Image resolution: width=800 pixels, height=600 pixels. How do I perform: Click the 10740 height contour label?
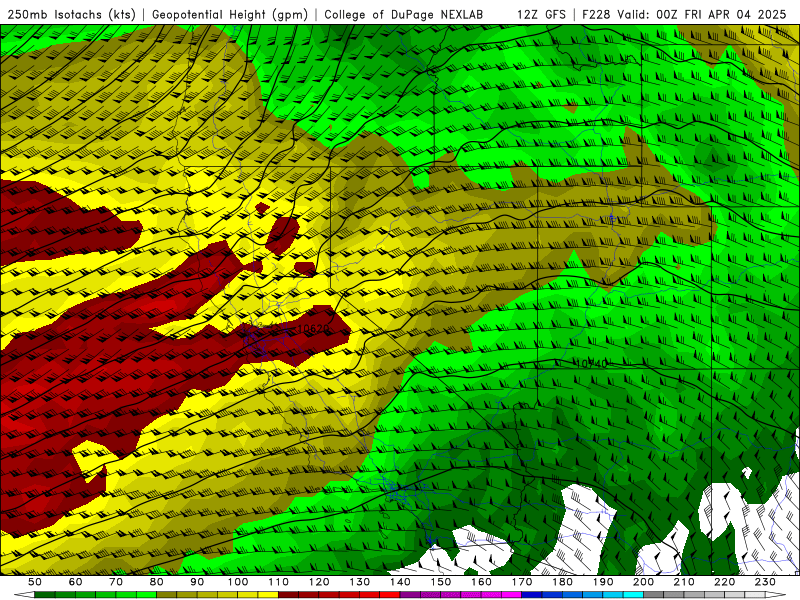coord(592,363)
